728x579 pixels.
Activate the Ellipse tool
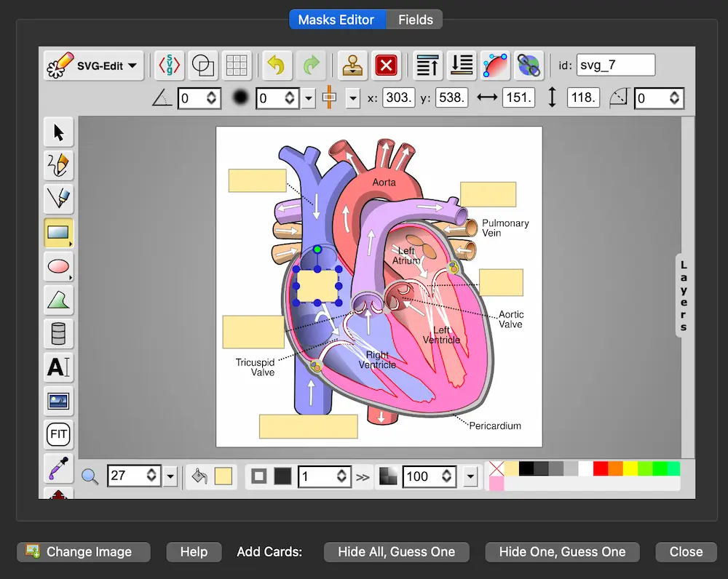[58, 267]
